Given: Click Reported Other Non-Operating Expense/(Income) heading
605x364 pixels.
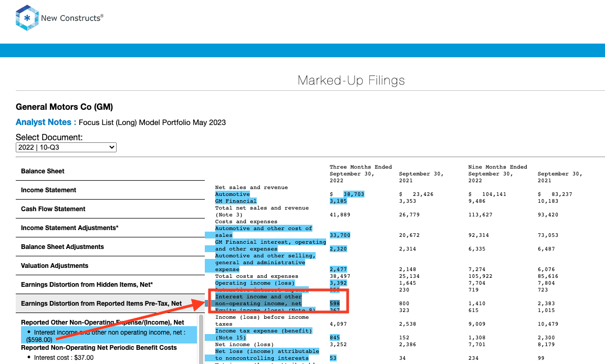Looking at the screenshot, I should pyautogui.click(x=102, y=323).
